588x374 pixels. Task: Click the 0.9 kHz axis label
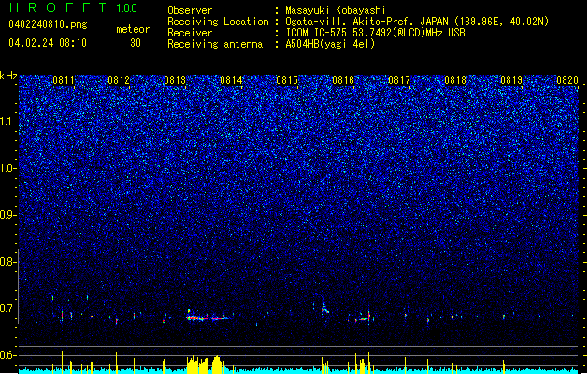tap(8, 215)
